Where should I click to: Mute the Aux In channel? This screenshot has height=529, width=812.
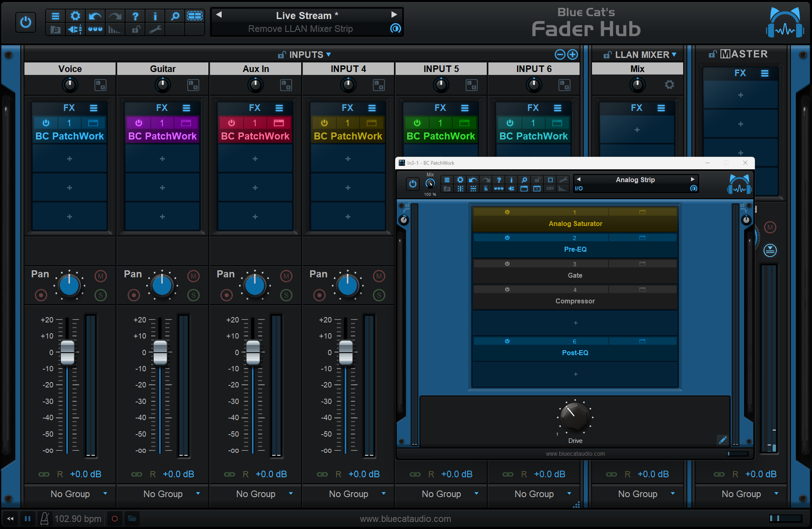click(x=286, y=276)
